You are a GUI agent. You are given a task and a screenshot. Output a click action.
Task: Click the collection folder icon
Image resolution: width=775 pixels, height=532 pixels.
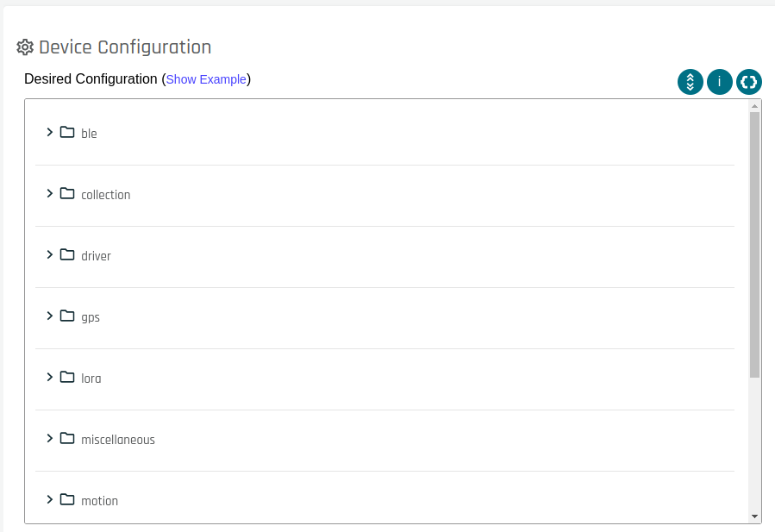click(67, 193)
